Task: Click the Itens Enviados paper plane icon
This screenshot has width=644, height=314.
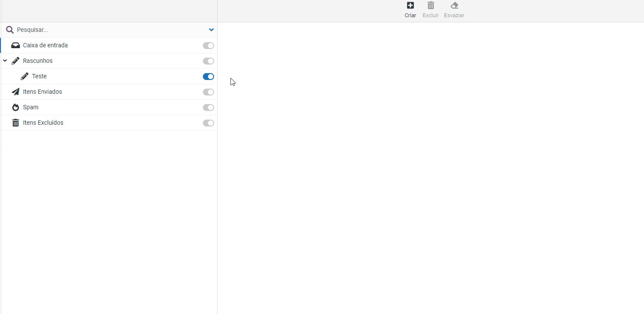Action: coord(16,92)
